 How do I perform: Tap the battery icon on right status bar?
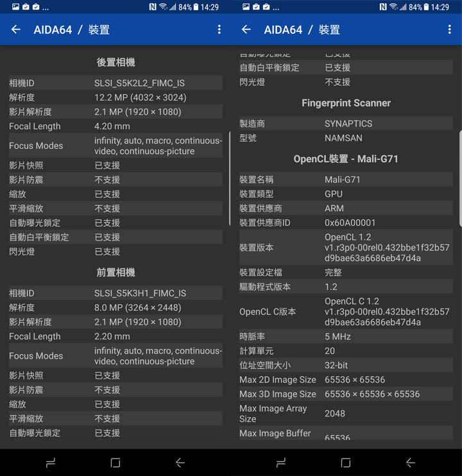coord(426,6)
